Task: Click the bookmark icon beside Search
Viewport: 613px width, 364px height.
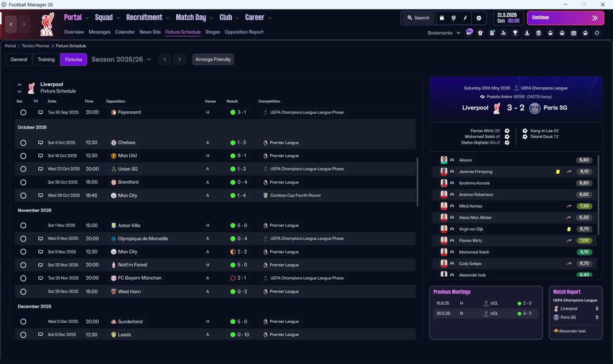Action: click(442, 18)
